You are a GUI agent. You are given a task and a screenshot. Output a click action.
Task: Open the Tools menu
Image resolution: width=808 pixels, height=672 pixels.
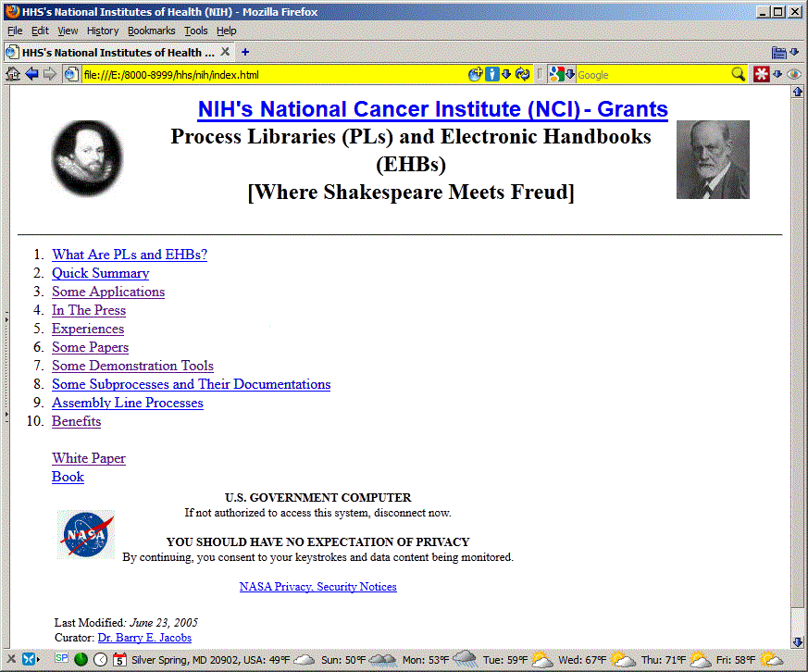pyautogui.click(x=196, y=31)
